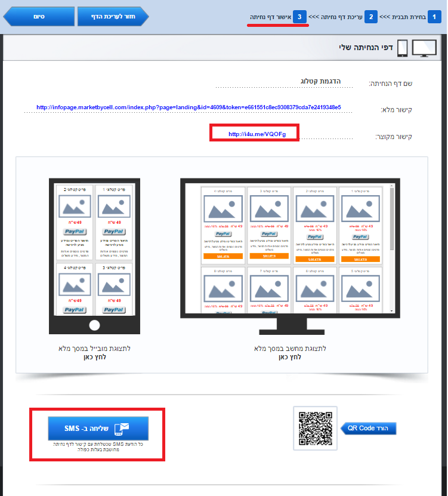448x496 pixels.
Task: Click the step 1 number badge
Action: (437, 16)
